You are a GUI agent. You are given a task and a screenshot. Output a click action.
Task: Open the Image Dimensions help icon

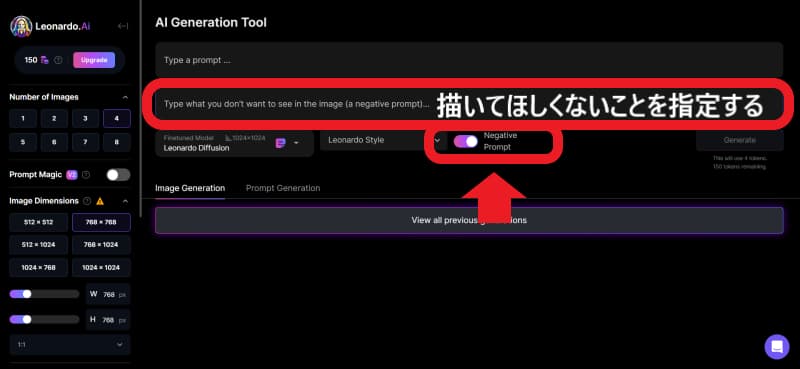coord(87,201)
